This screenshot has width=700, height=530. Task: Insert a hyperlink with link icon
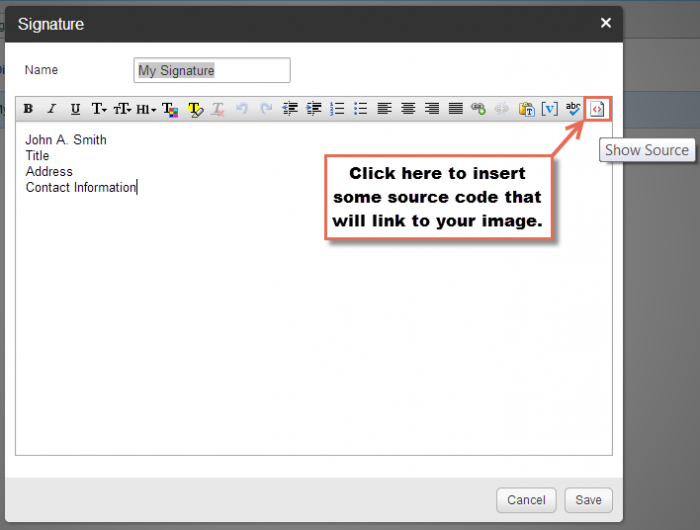click(479, 109)
